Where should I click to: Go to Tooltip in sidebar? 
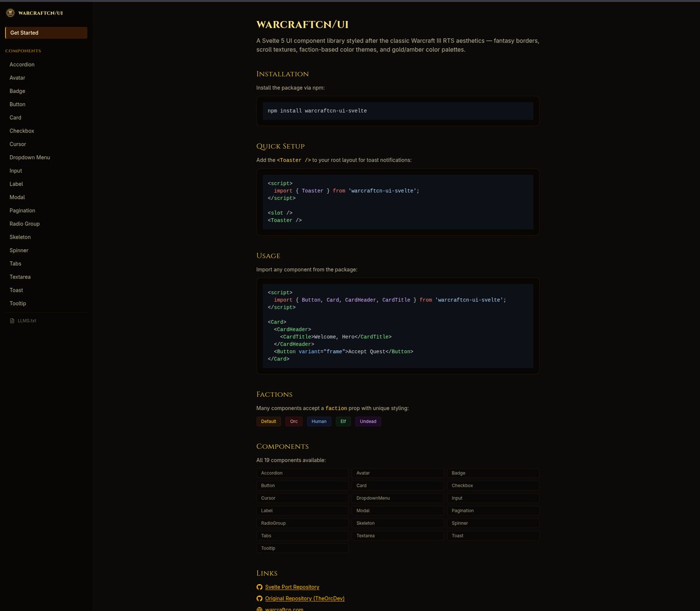point(46,303)
